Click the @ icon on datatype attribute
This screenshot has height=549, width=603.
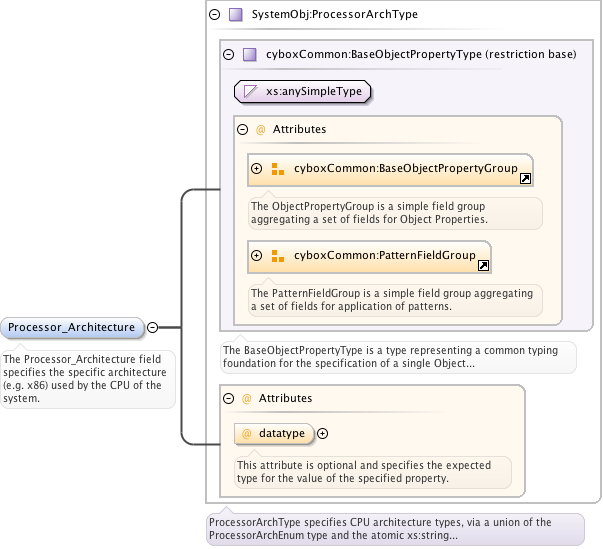pyautogui.click(x=247, y=434)
